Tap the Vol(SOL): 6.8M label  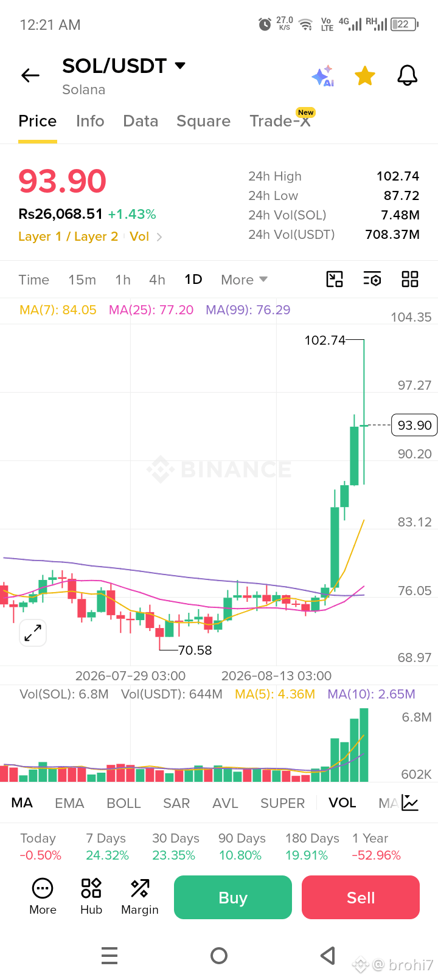(64, 694)
